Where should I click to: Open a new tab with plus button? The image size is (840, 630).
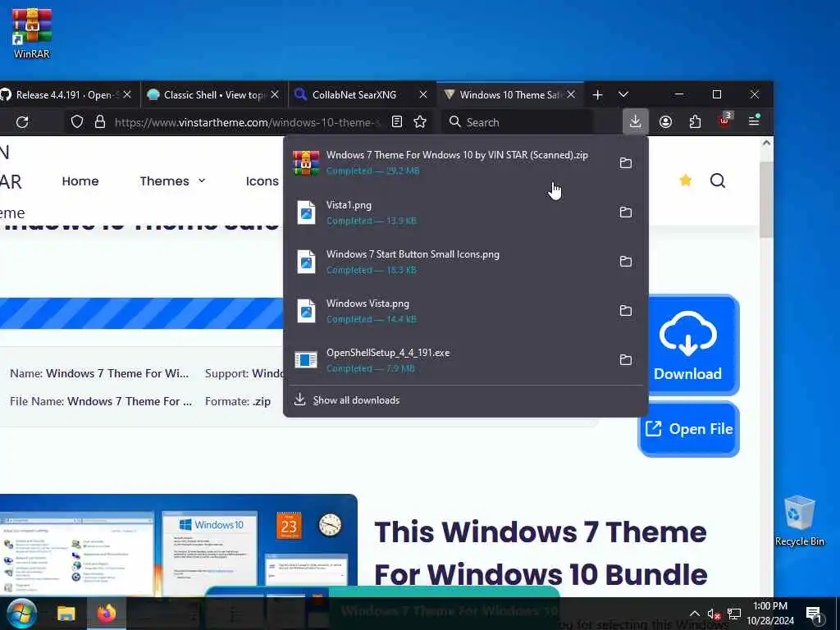click(598, 95)
